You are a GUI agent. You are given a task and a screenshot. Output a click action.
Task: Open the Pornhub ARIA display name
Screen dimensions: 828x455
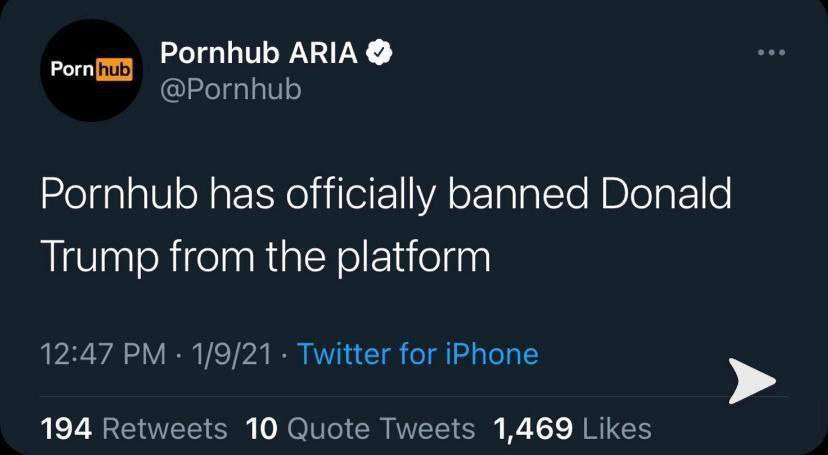coord(259,53)
